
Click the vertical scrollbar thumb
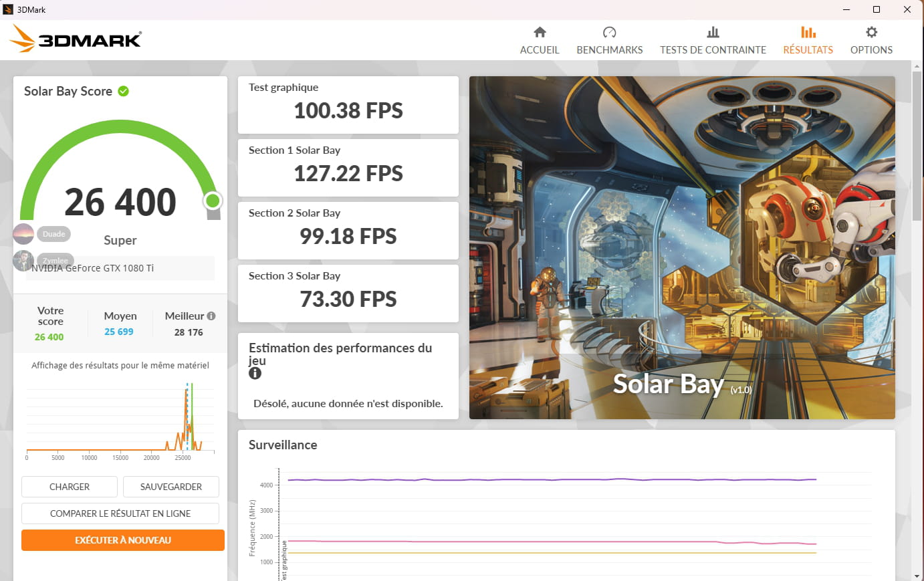click(917, 144)
